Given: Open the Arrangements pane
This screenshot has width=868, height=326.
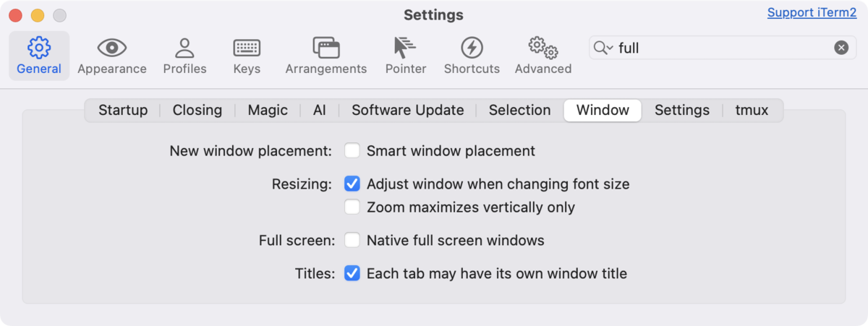Looking at the screenshot, I should tap(326, 56).
